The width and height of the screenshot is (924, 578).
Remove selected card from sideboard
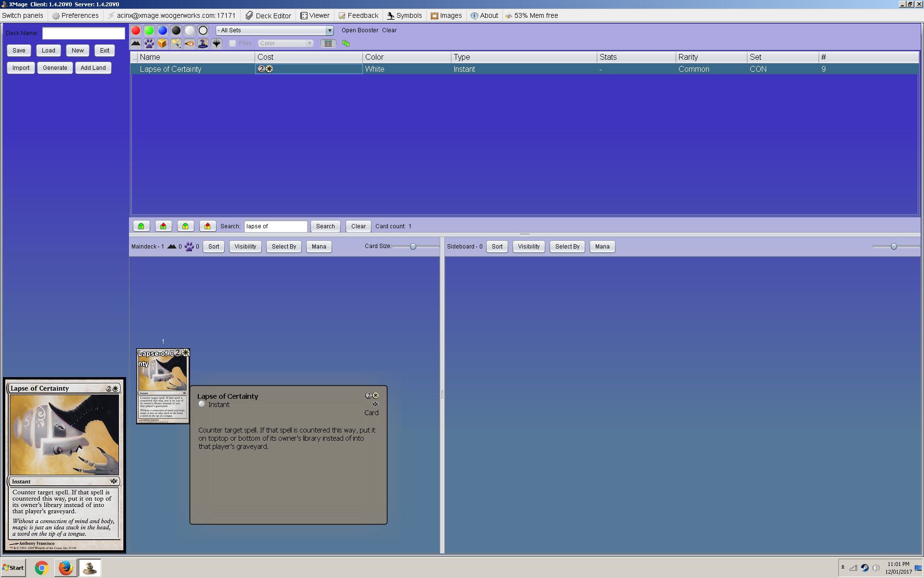207,226
